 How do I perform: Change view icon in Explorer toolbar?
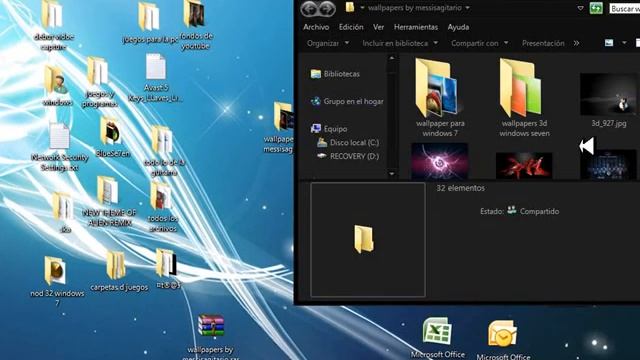pyautogui.click(x=609, y=43)
